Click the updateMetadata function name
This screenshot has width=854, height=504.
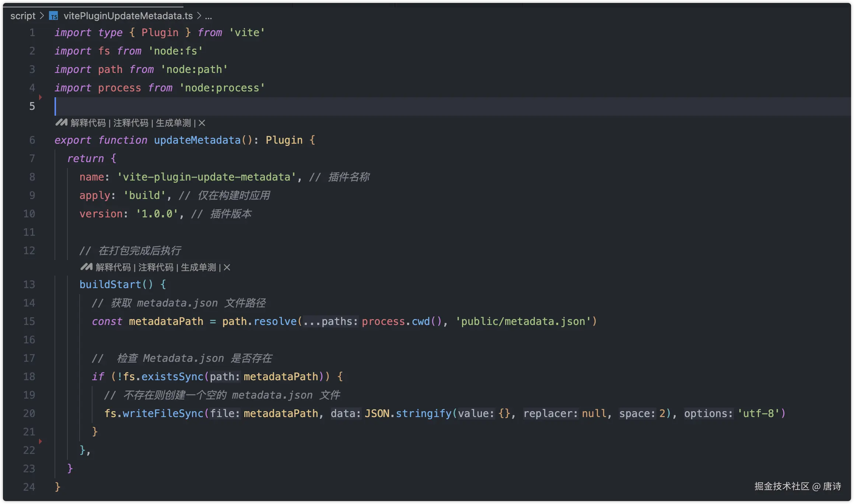197,140
